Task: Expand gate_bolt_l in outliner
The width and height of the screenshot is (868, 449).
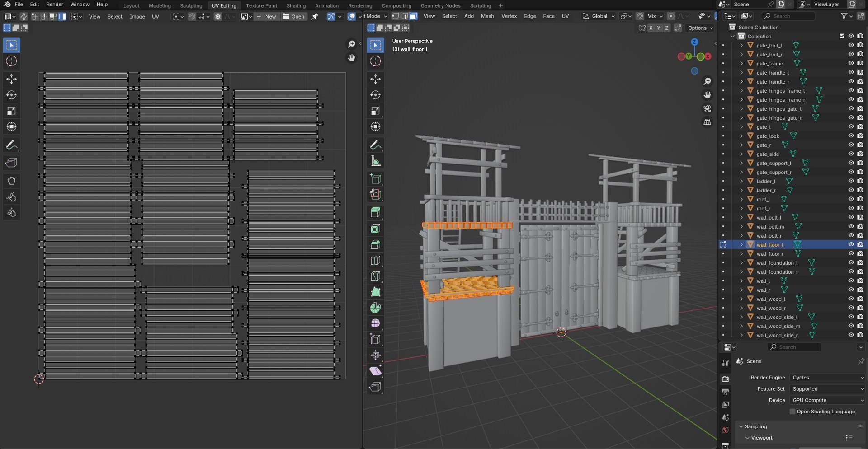Action: [741, 45]
